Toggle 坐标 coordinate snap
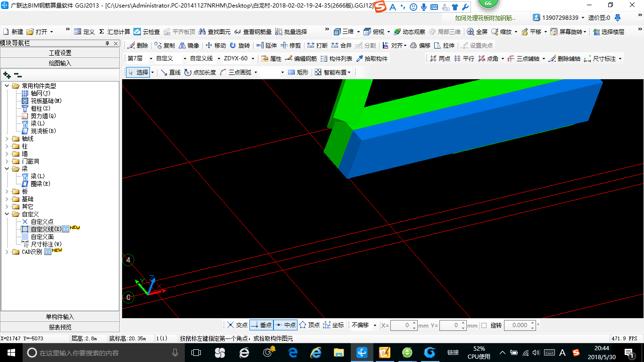This screenshot has height=362, width=644. [333, 325]
